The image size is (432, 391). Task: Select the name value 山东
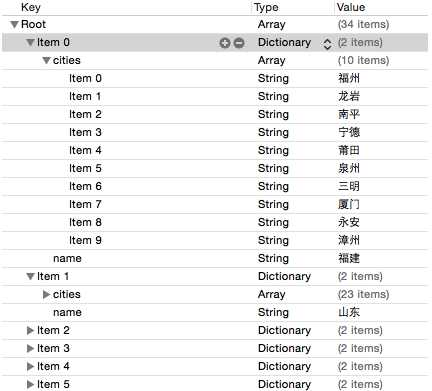tap(349, 312)
